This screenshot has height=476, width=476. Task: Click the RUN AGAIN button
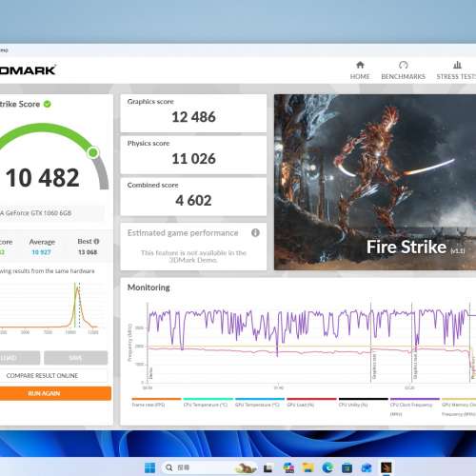55,393
